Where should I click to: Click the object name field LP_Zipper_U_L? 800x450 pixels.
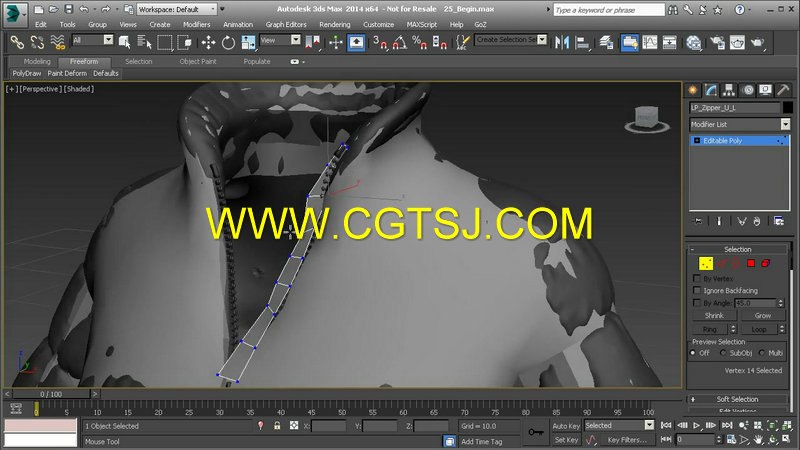735,108
